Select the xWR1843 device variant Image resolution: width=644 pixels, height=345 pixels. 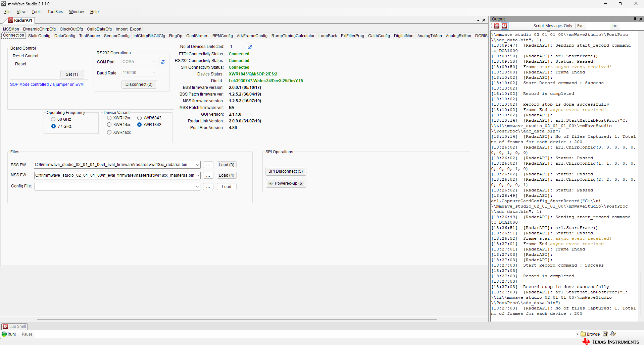[140, 125]
